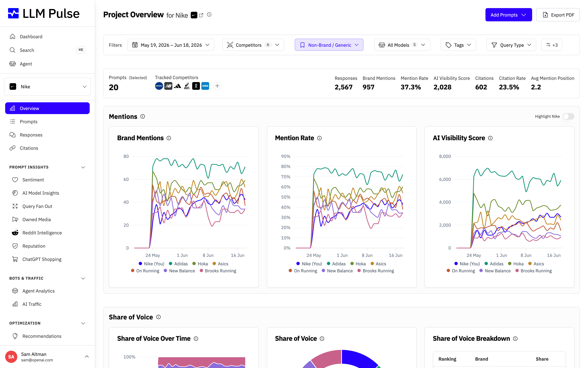The width and height of the screenshot is (588, 368).
Task: Click the SA user avatar
Action: pos(11,357)
